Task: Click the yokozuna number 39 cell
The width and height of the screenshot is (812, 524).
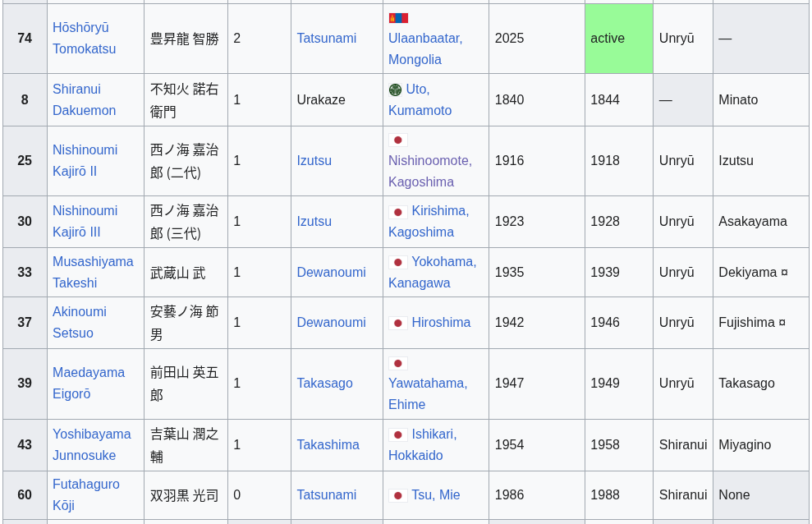Action: (25, 384)
